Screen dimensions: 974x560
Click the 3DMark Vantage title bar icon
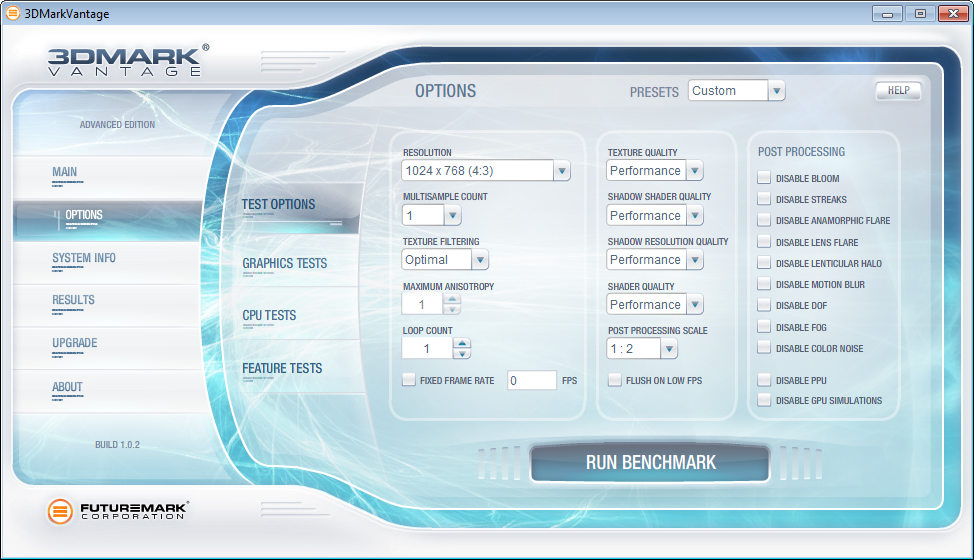(12, 13)
